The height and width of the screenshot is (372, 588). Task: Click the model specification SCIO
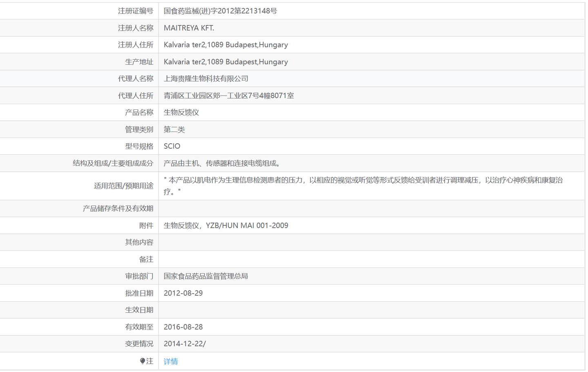tap(172, 146)
